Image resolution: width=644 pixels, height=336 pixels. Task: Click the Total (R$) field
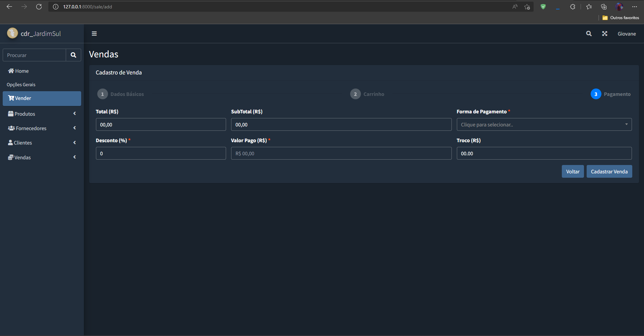click(161, 124)
